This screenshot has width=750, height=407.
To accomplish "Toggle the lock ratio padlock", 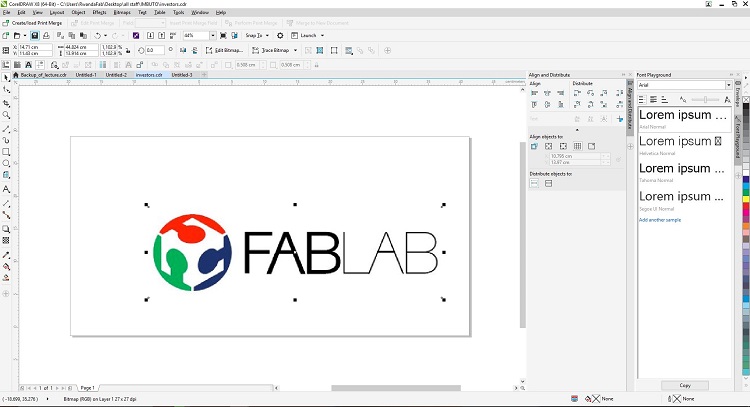I will (128, 50).
